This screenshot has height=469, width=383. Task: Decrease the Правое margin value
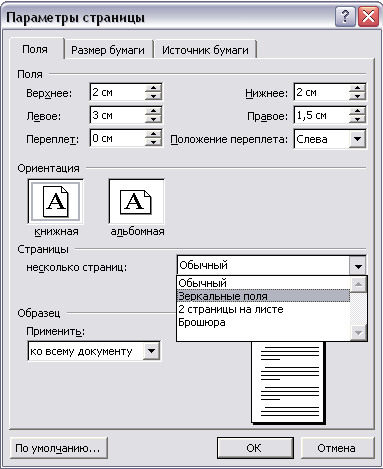[357, 119]
